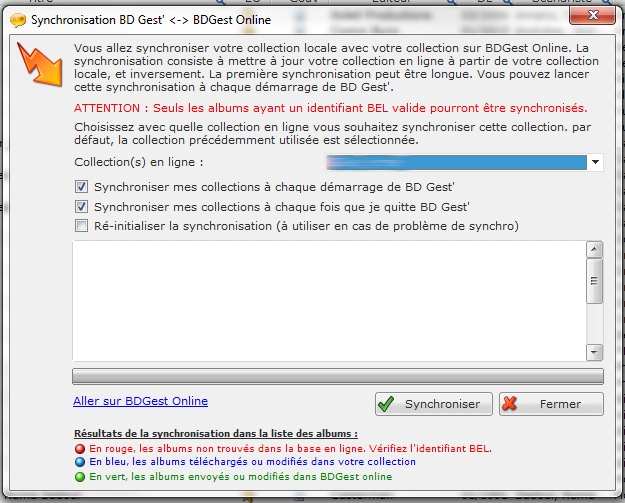Click the log area scroll down arrow
The image size is (625, 503).
(x=594, y=352)
